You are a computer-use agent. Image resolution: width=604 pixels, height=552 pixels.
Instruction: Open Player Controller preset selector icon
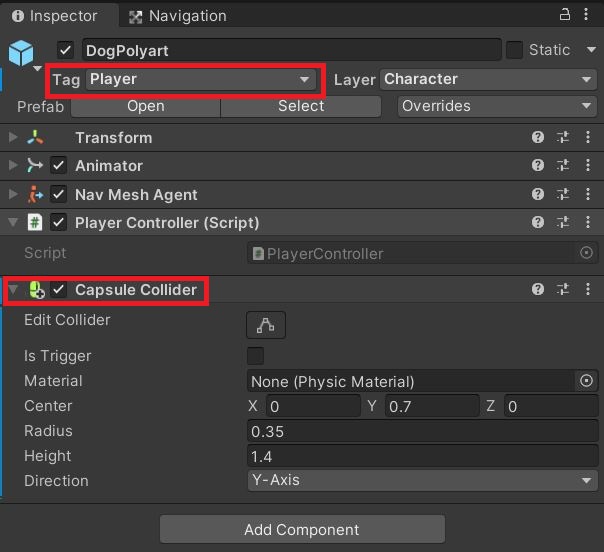click(563, 222)
